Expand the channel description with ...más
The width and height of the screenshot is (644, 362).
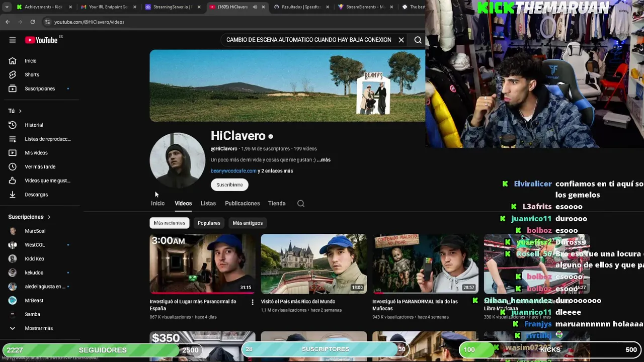pyautogui.click(x=324, y=160)
